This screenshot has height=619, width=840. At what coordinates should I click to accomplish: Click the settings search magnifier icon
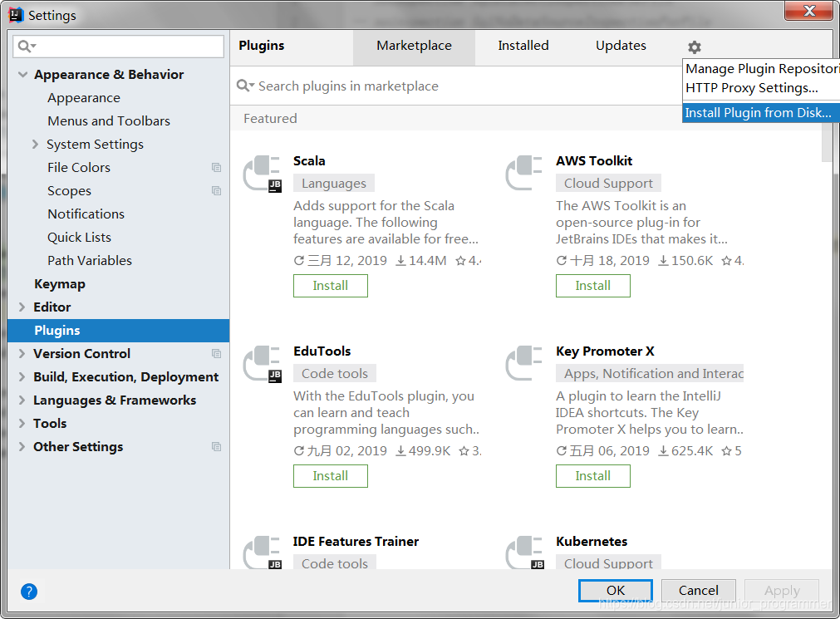[26, 47]
